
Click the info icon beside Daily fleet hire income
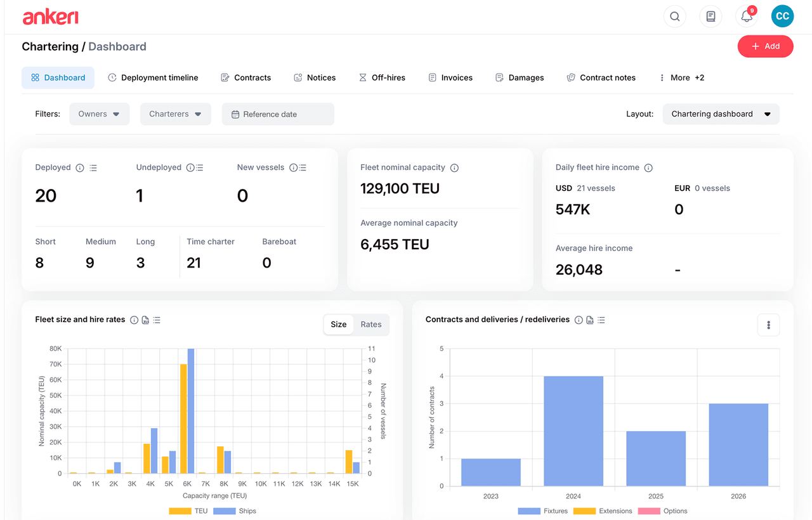coord(648,167)
